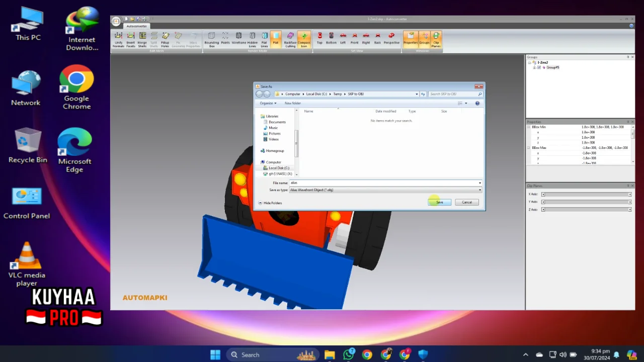644x362 pixels.
Task: Select the Flat render mode
Action: [x=276, y=39]
